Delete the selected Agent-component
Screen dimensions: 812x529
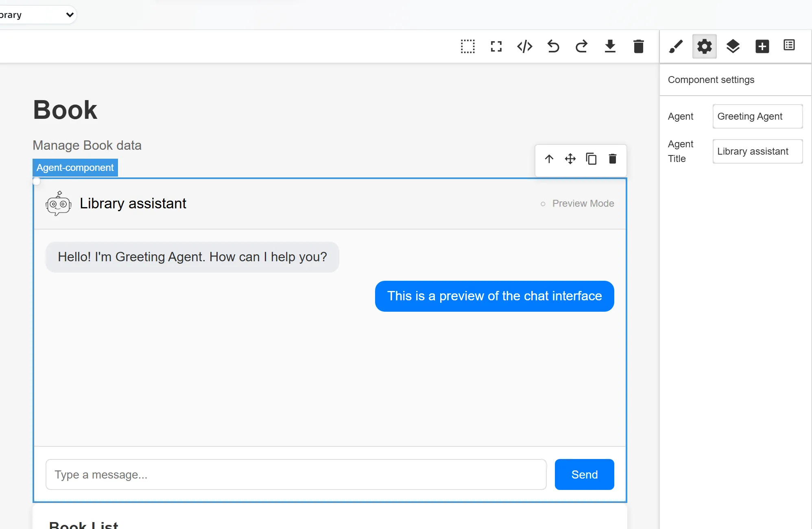pos(613,159)
